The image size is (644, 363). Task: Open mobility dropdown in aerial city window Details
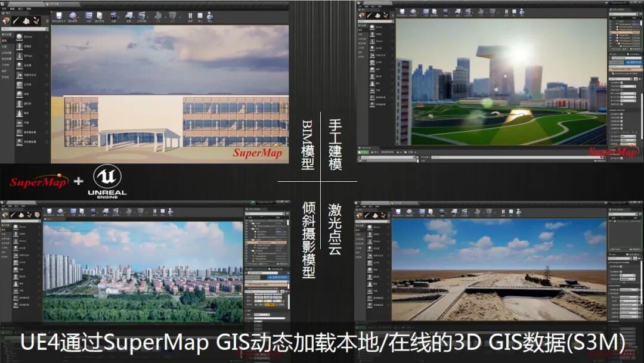tap(262, 315)
